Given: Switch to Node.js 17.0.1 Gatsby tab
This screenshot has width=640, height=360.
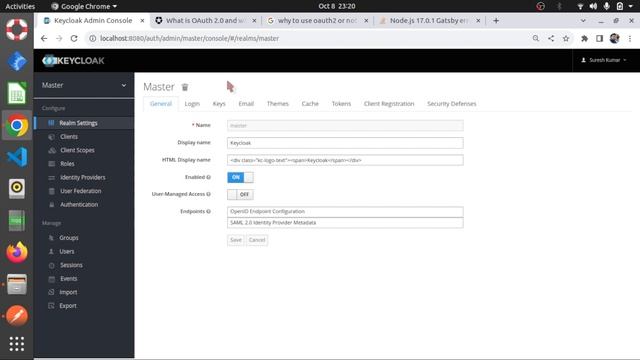Looking at the screenshot, I should point(429,20).
